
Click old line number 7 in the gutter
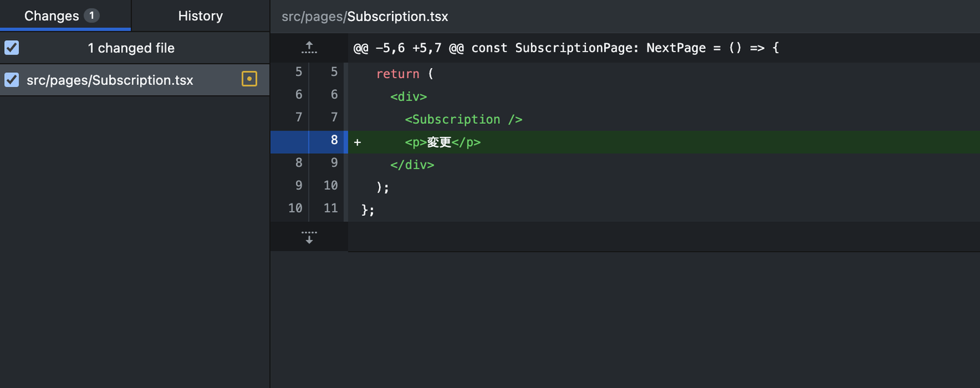298,117
